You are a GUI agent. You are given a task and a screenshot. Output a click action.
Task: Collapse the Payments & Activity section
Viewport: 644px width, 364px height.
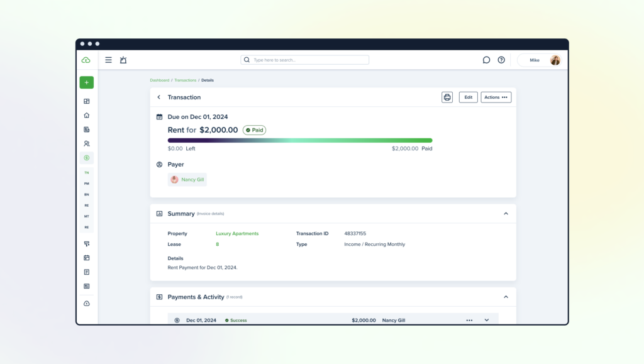click(x=506, y=297)
